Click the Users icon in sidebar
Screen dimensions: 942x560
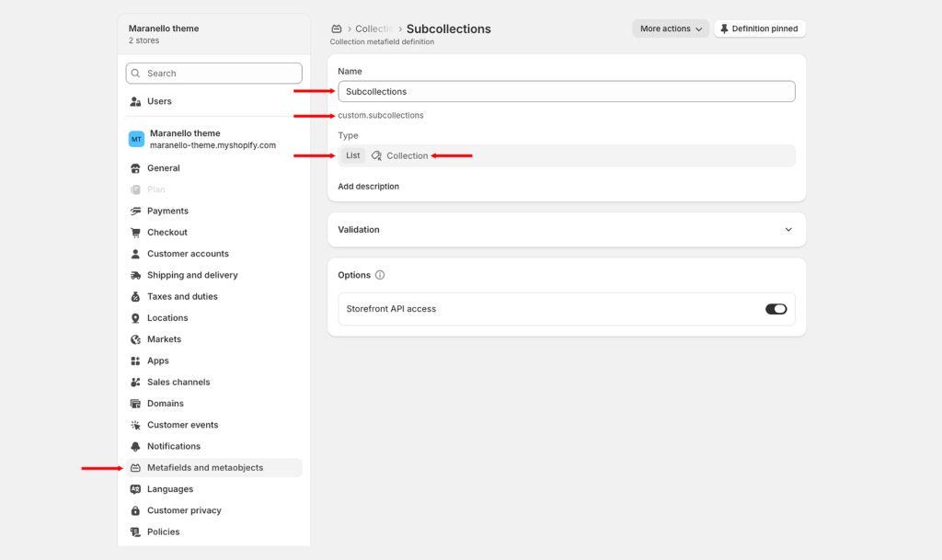click(x=135, y=101)
